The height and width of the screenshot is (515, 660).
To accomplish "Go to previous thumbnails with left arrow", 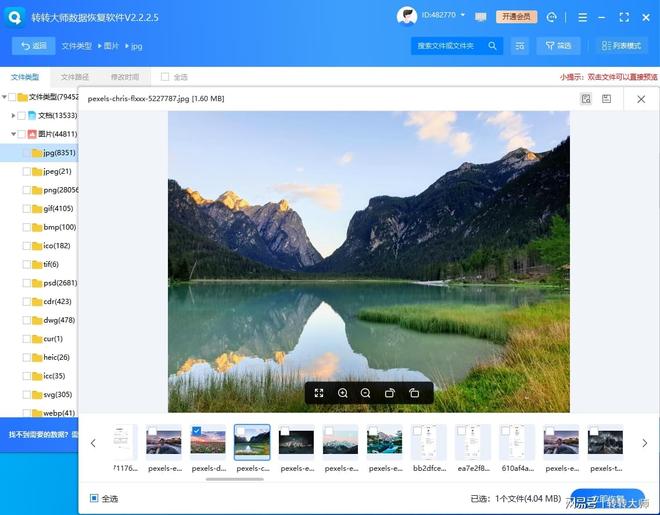I will pos(93,443).
